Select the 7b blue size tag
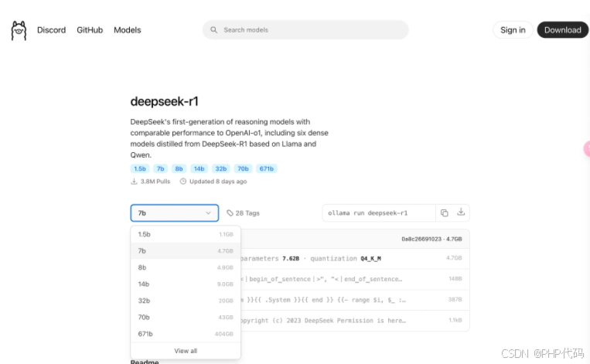 (161, 168)
